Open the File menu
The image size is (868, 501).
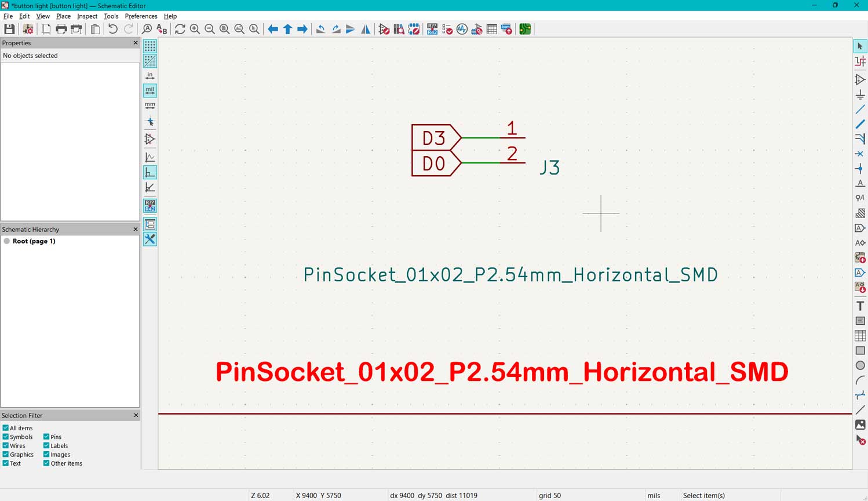coord(8,16)
